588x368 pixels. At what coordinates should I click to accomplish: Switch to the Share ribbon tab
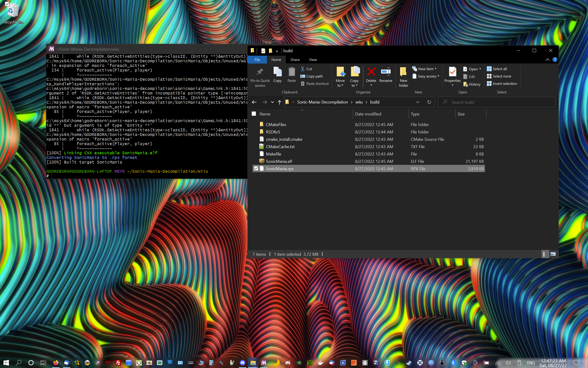coord(295,60)
